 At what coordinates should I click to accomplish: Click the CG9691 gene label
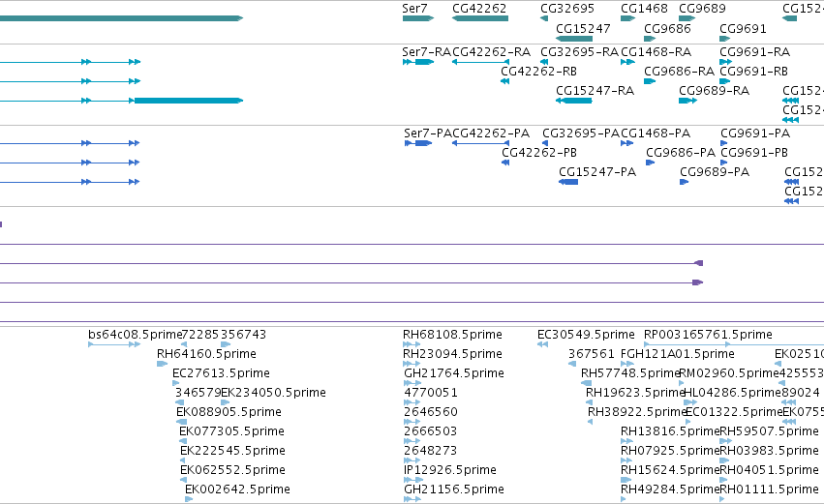click(743, 28)
